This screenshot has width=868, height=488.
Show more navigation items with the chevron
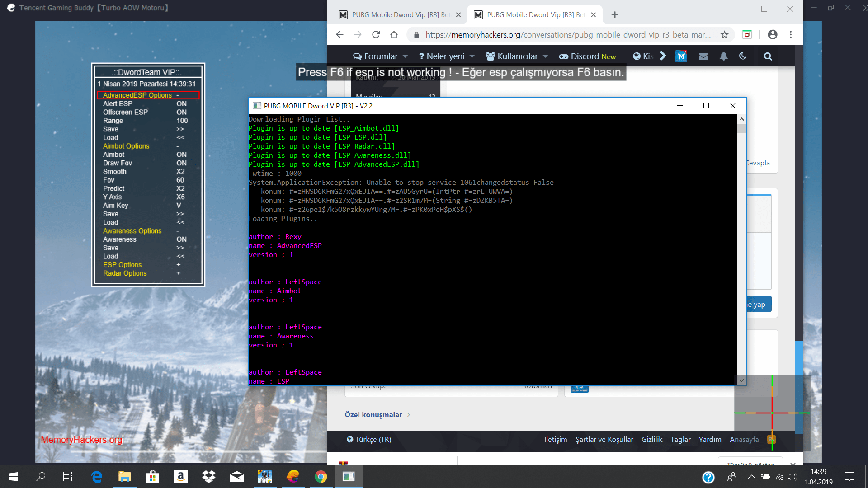[x=663, y=56]
